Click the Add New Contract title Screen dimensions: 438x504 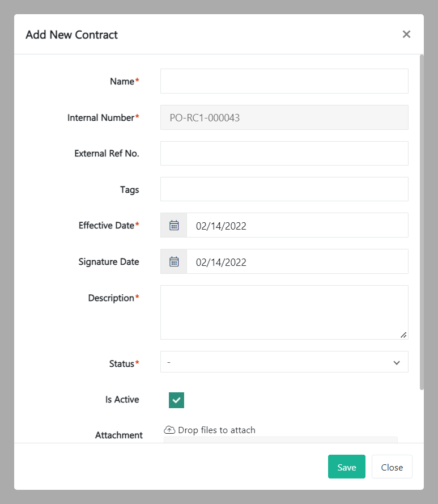(71, 35)
